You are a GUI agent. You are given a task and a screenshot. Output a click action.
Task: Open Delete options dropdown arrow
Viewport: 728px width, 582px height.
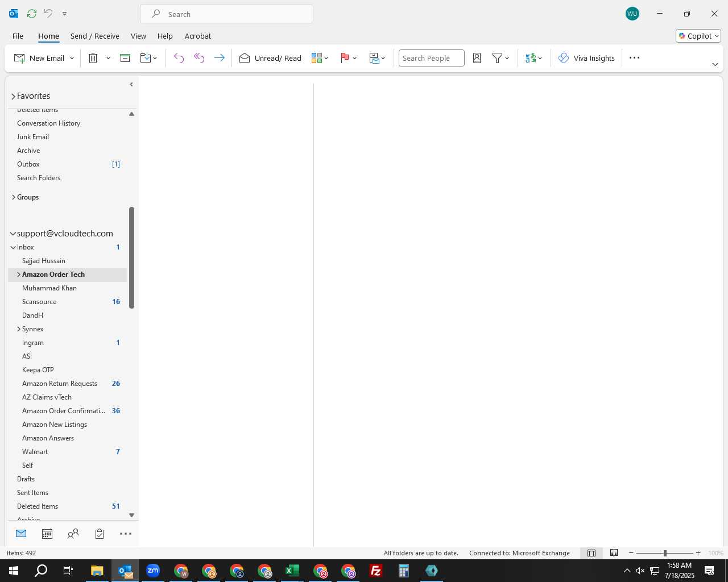[x=108, y=58]
